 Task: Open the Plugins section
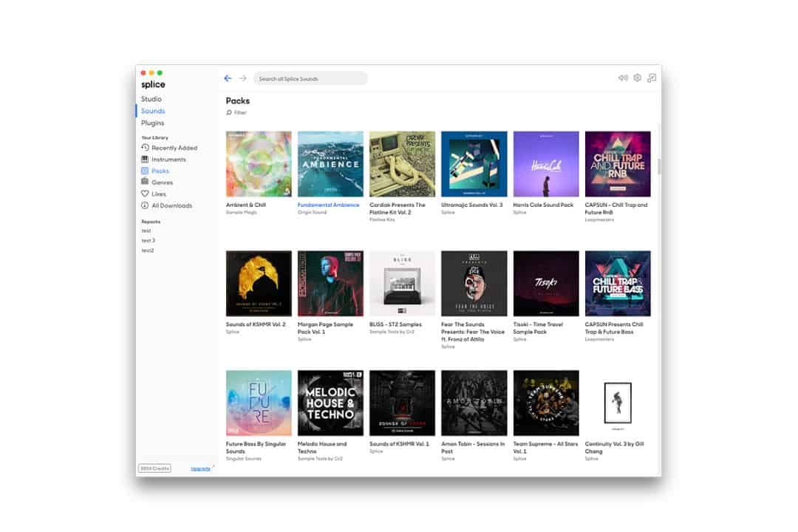tap(153, 123)
